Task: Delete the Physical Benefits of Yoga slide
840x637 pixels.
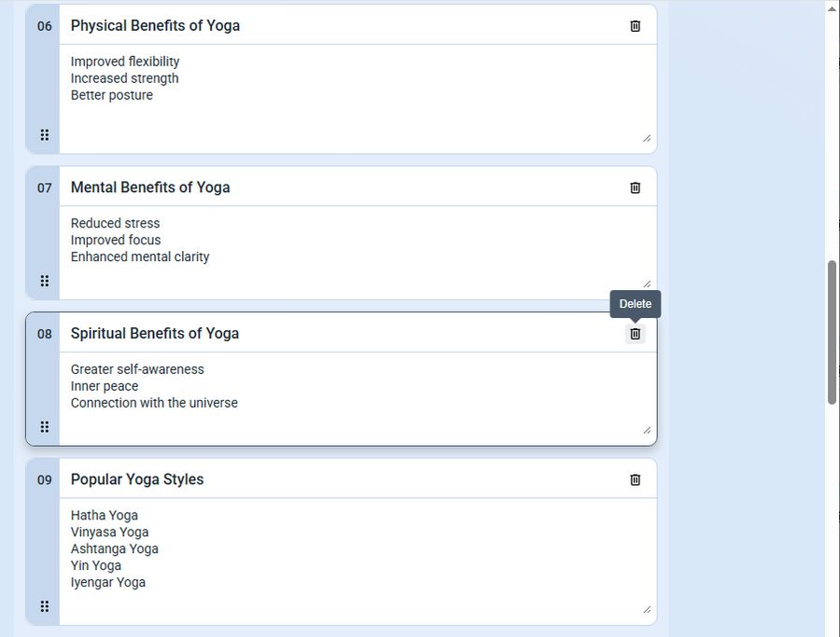Action: [x=635, y=26]
